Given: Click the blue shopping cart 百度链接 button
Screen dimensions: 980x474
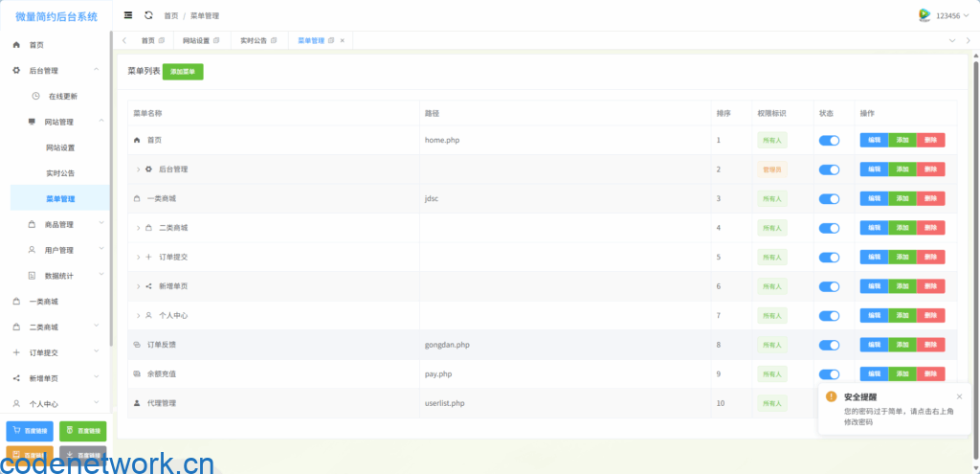Looking at the screenshot, I should coord(30,431).
